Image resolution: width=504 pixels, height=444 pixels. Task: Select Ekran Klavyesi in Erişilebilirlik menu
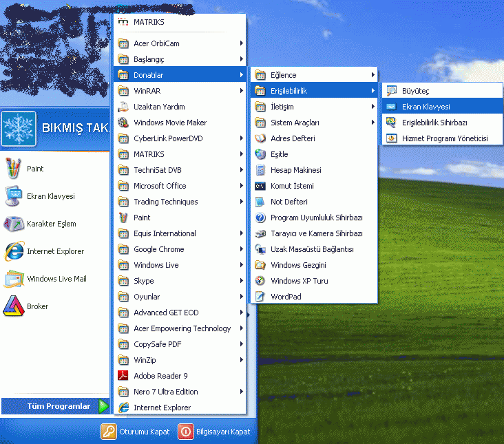426,107
